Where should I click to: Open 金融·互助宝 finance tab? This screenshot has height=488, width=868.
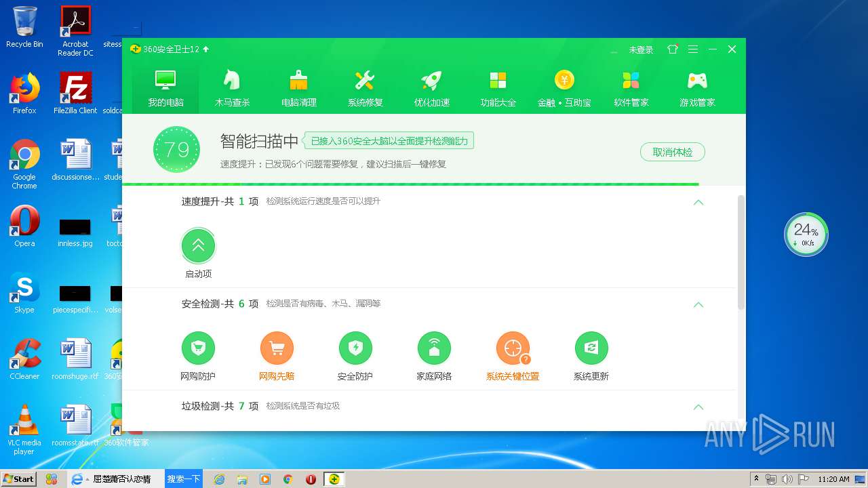tap(564, 88)
